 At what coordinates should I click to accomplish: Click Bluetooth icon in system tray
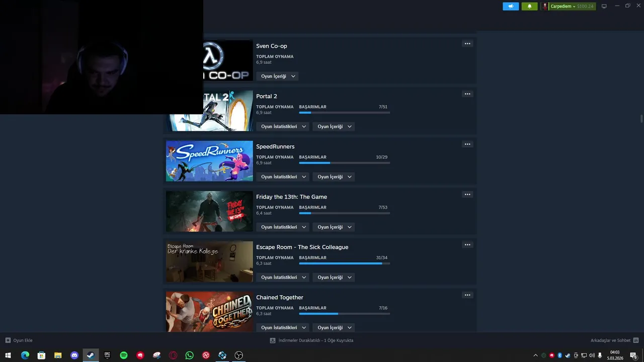(559, 355)
